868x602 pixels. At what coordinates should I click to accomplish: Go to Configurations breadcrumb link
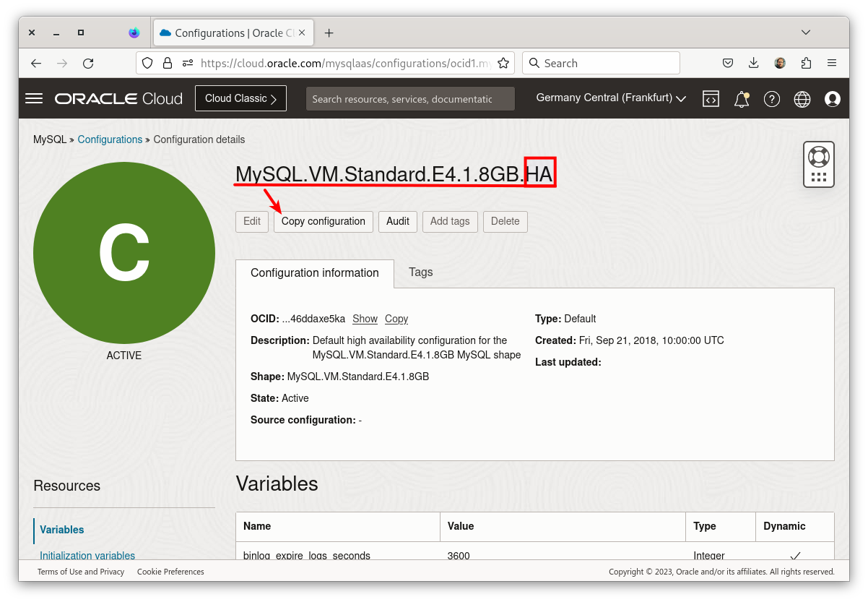(x=110, y=139)
